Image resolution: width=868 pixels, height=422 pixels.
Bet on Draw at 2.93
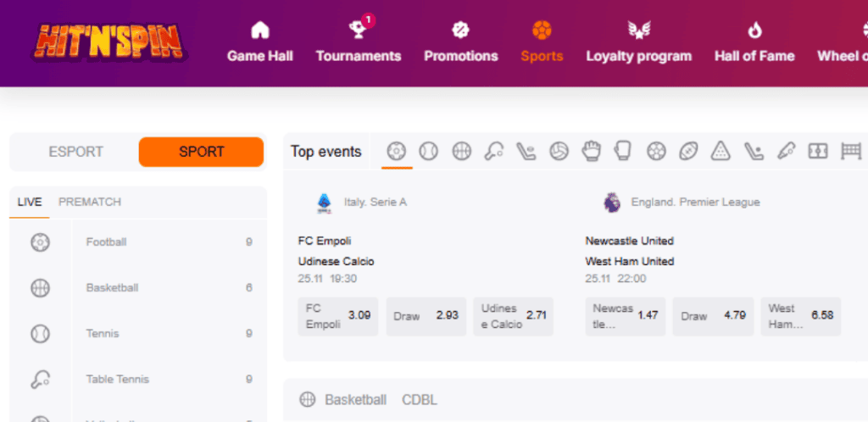point(426,316)
